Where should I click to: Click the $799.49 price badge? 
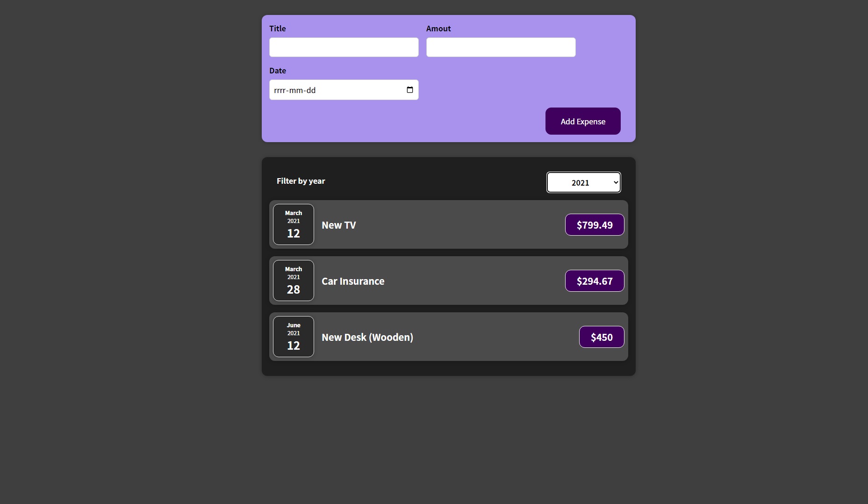click(x=594, y=225)
